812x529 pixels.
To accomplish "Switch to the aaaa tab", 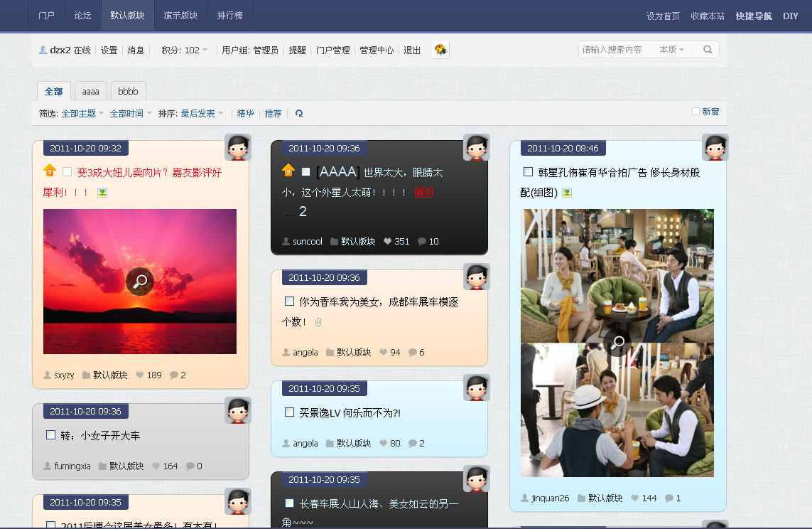I will pyautogui.click(x=91, y=91).
